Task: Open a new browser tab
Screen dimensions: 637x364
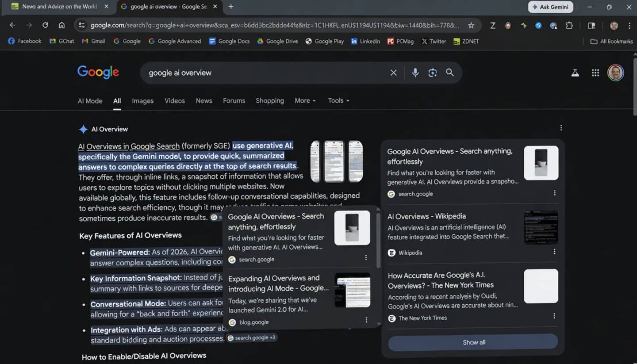Action: pyautogui.click(x=231, y=7)
